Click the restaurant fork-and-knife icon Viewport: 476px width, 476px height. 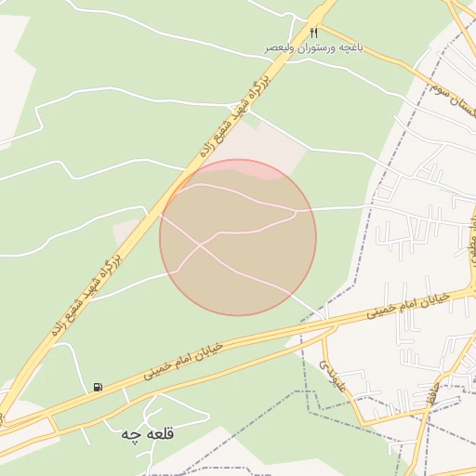click(314, 33)
